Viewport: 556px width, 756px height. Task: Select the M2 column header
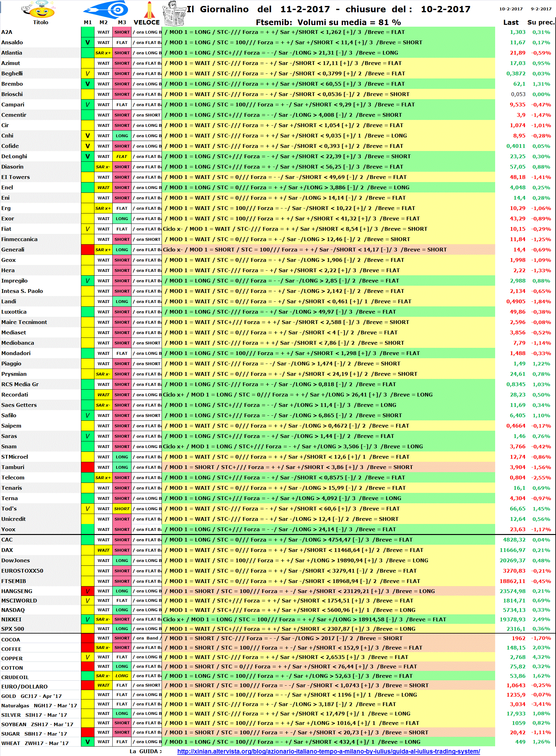(x=104, y=22)
